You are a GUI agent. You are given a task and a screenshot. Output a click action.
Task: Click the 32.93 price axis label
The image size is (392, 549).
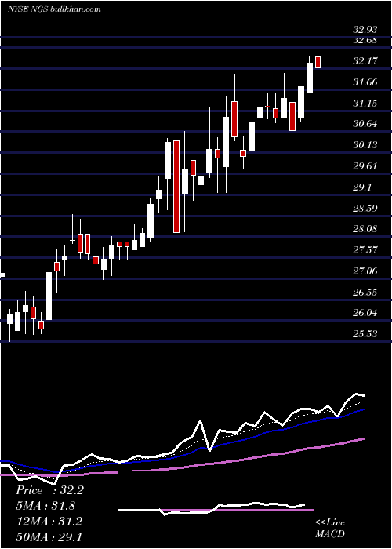pos(365,30)
